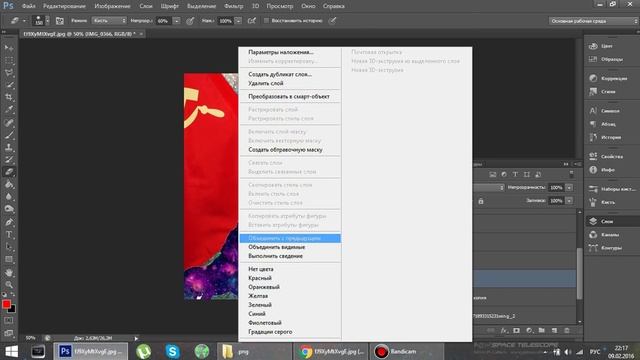Open the Изображение menu

click(113, 6)
